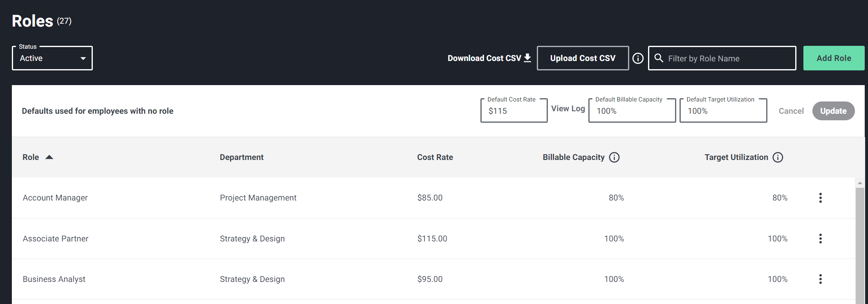Viewport: 868px width, 304px height.
Task: Click info icon next to Upload Cost CSV
Action: click(638, 59)
